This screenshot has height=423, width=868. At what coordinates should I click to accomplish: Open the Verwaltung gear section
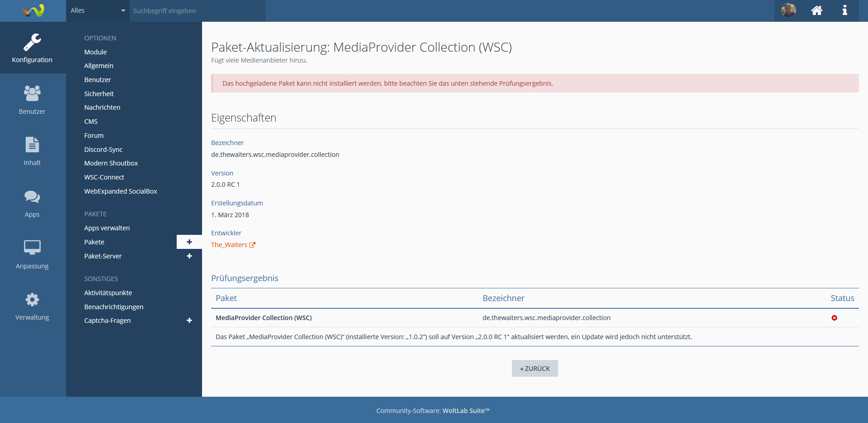pyautogui.click(x=32, y=306)
